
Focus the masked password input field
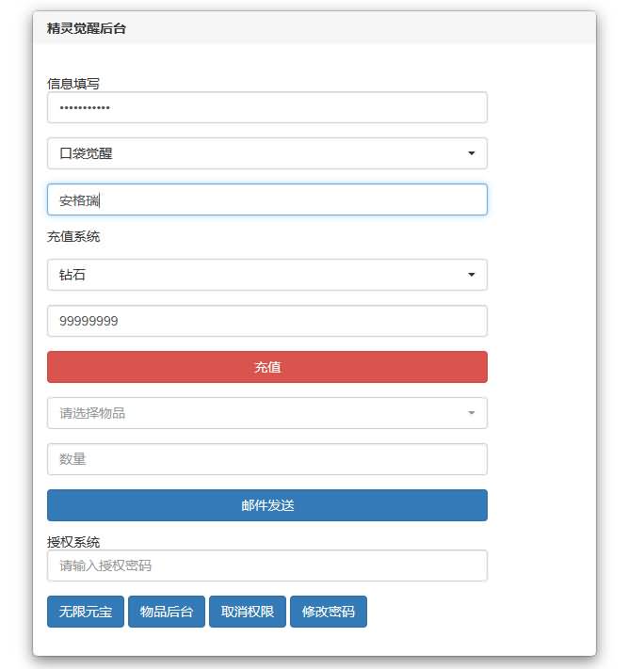pyautogui.click(x=266, y=107)
